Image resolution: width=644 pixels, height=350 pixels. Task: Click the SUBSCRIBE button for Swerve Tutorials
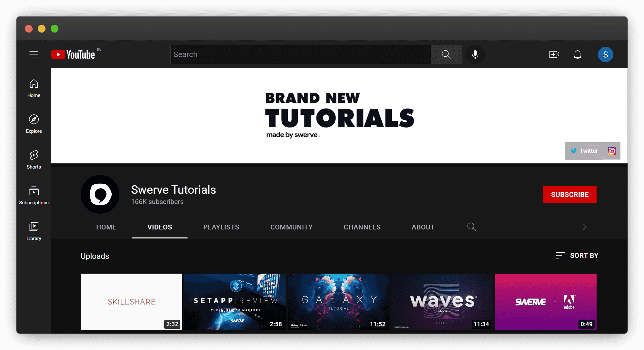pos(569,194)
